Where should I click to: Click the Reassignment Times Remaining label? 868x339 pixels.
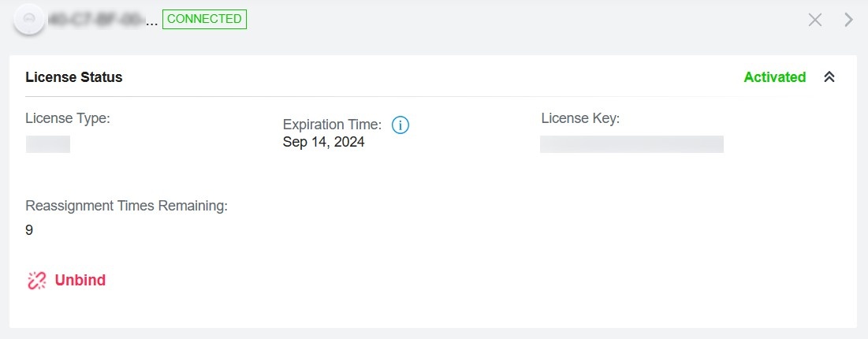tap(126, 206)
